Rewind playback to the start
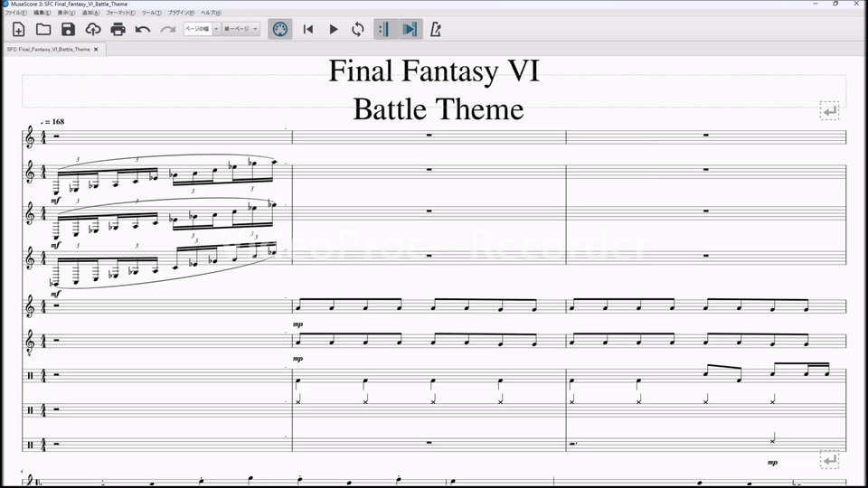Image resolution: width=868 pixels, height=488 pixels. click(x=308, y=29)
